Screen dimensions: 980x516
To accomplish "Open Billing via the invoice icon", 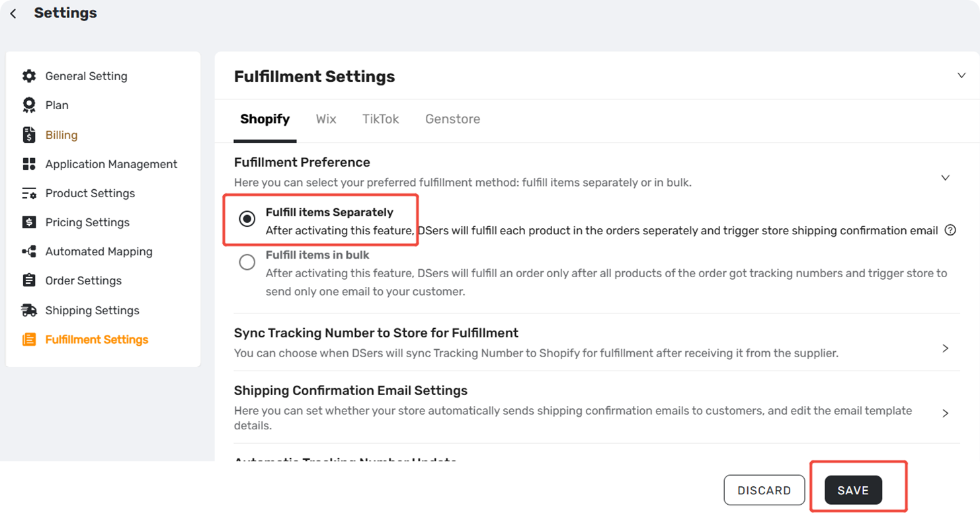I will (29, 135).
